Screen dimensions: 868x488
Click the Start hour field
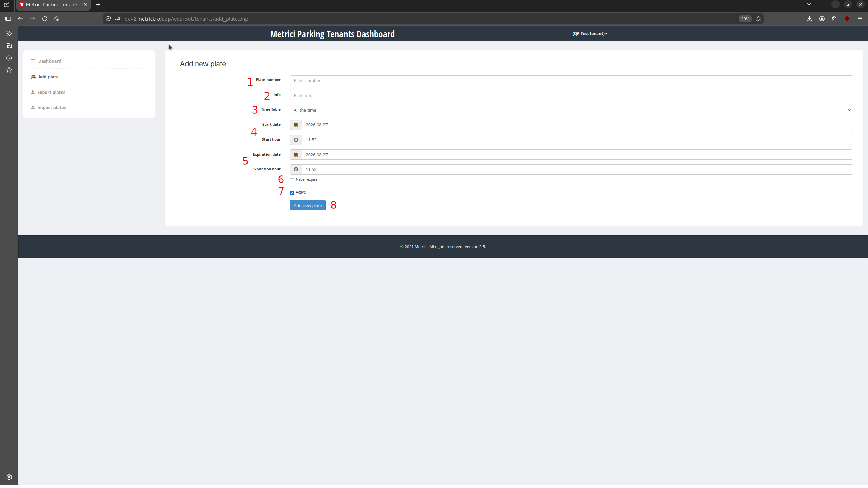[x=577, y=140]
